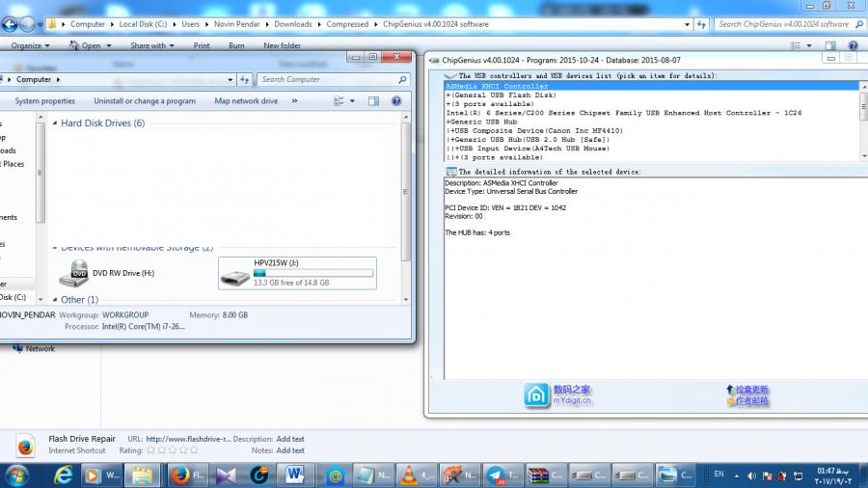This screenshot has height=488, width=868.
Task: Expand the outer address bar history dropdown
Action: [687, 24]
